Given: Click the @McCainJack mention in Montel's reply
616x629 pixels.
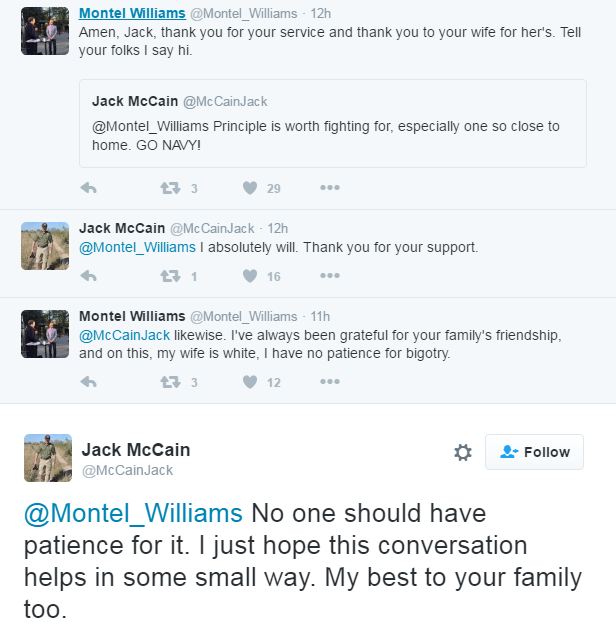Looking at the screenshot, I should pos(124,334).
